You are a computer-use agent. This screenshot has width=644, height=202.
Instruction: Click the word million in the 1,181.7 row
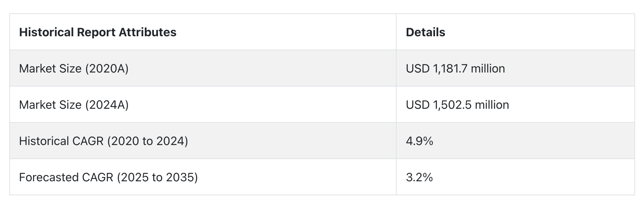pyautogui.click(x=488, y=68)
